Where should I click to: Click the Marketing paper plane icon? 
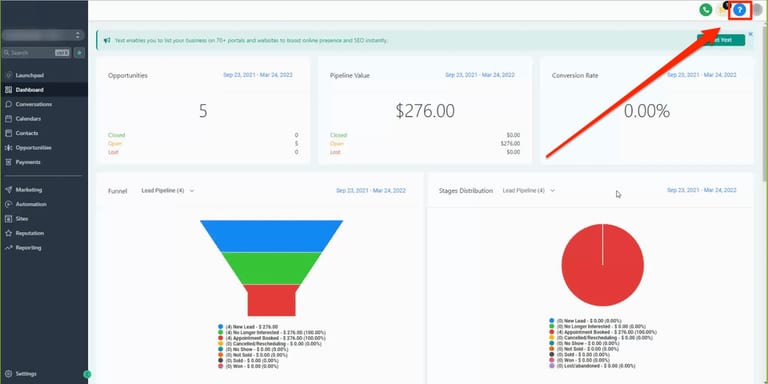(8, 190)
